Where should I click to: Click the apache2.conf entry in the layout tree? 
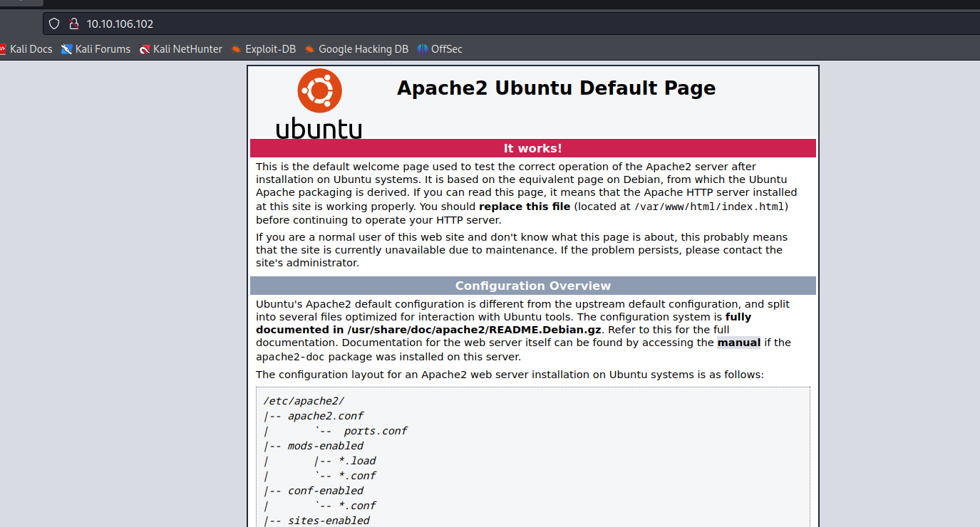pos(326,416)
